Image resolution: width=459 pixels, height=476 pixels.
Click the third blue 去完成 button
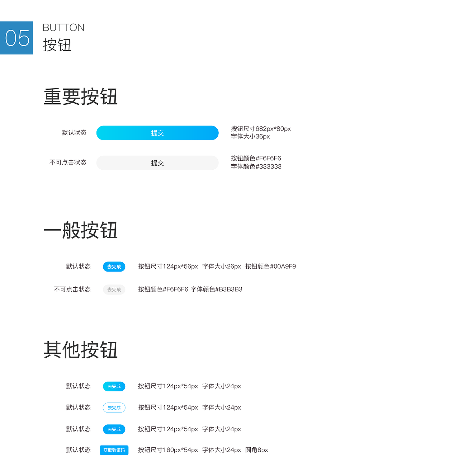[114, 429]
